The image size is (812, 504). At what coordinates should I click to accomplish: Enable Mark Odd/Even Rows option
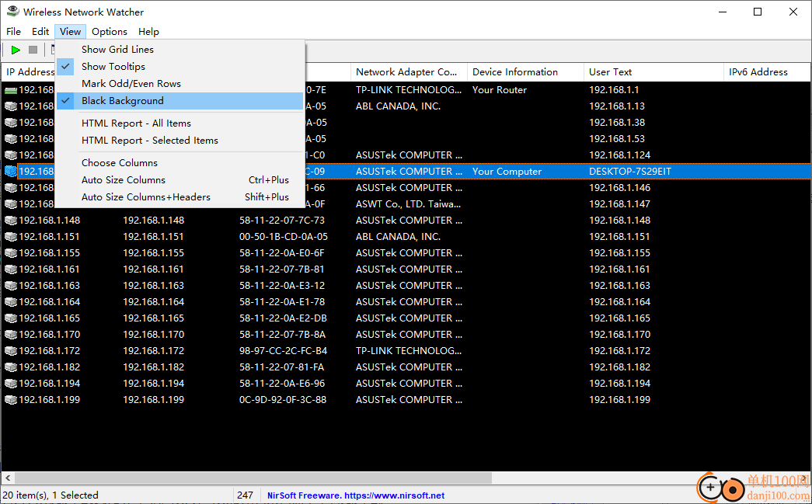click(179, 83)
